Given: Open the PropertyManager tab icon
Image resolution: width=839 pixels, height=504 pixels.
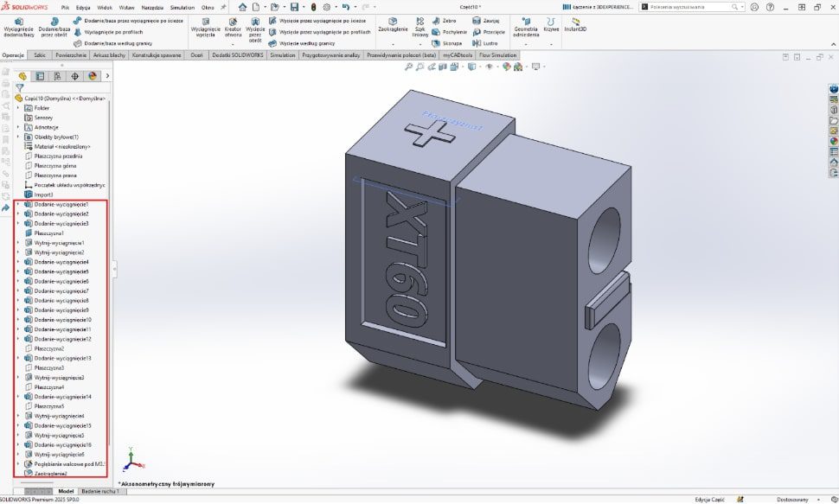Looking at the screenshot, I should pyautogui.click(x=40, y=76).
